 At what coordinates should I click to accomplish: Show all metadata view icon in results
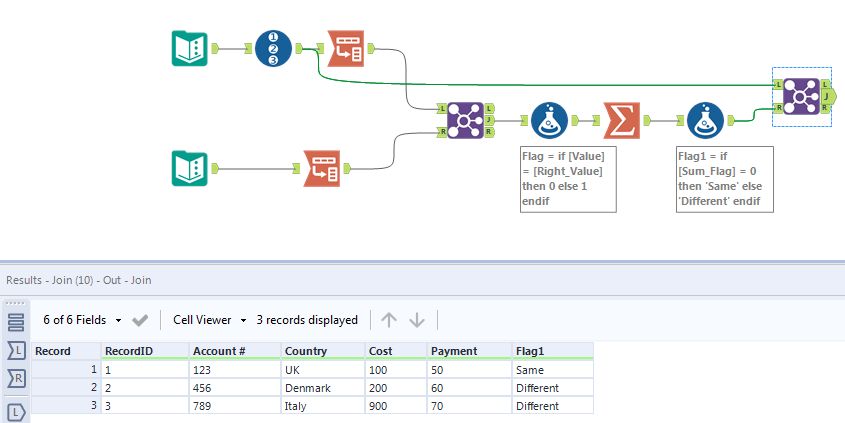tap(16, 322)
